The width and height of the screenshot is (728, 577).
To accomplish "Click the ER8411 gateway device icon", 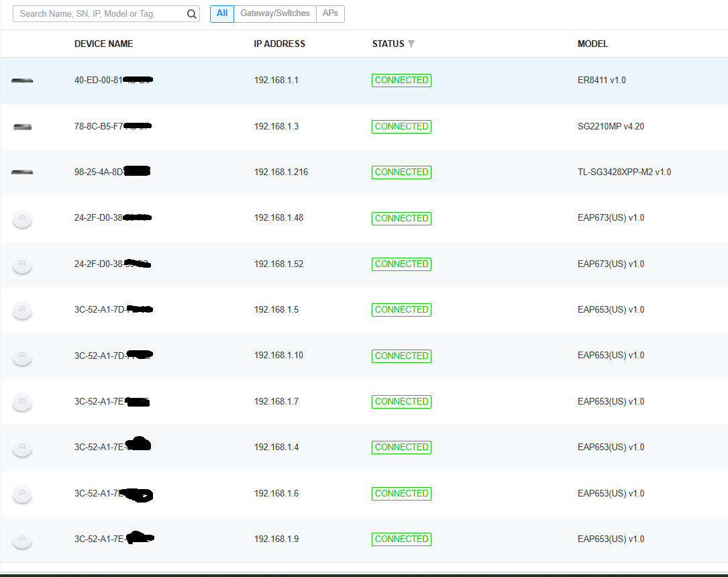I will (x=22, y=81).
